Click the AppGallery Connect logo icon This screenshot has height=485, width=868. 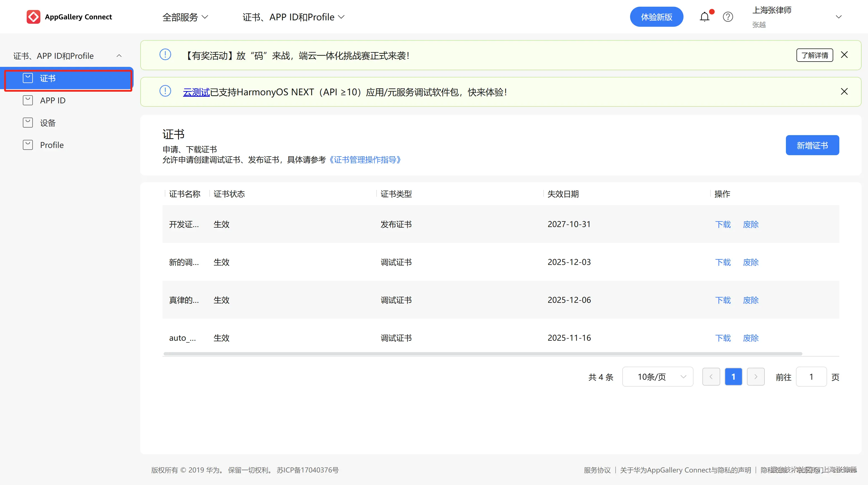point(33,16)
